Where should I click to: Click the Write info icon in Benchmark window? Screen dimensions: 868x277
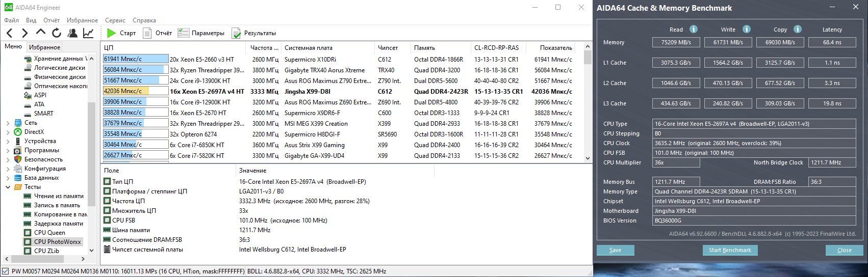click(x=747, y=29)
